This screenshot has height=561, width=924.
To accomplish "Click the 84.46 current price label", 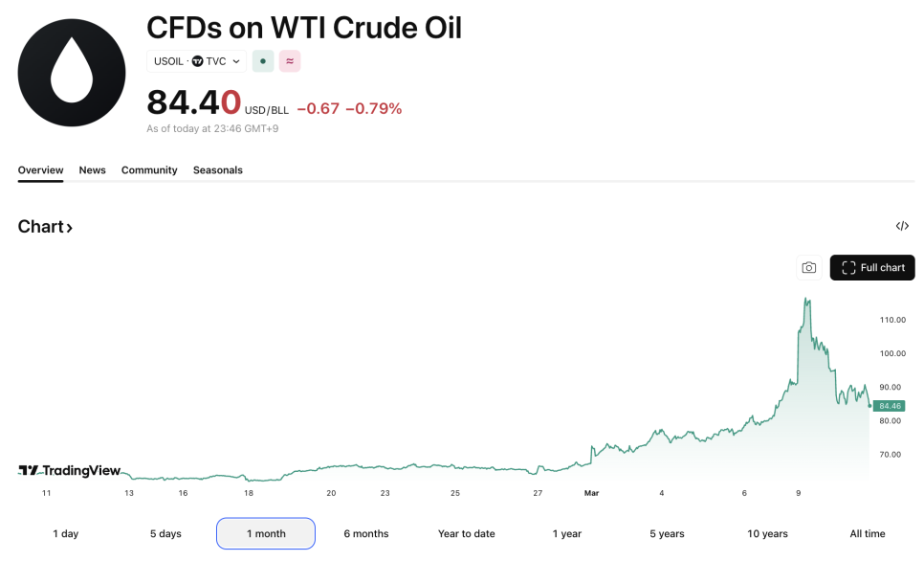I will click(889, 406).
